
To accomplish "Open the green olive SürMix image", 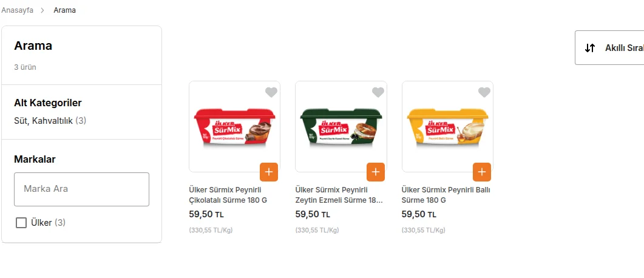I will pos(341,126).
